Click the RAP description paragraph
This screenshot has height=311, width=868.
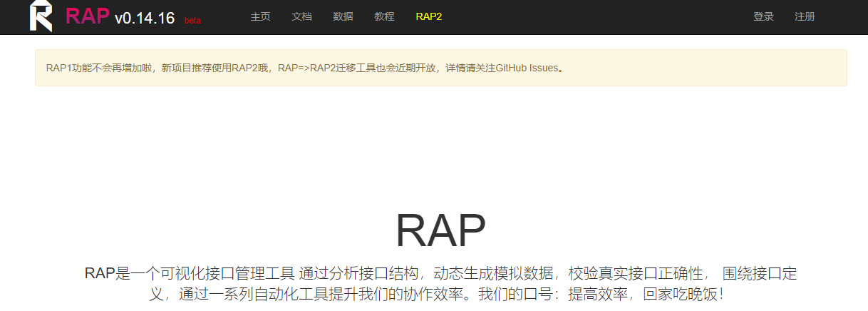(440, 284)
